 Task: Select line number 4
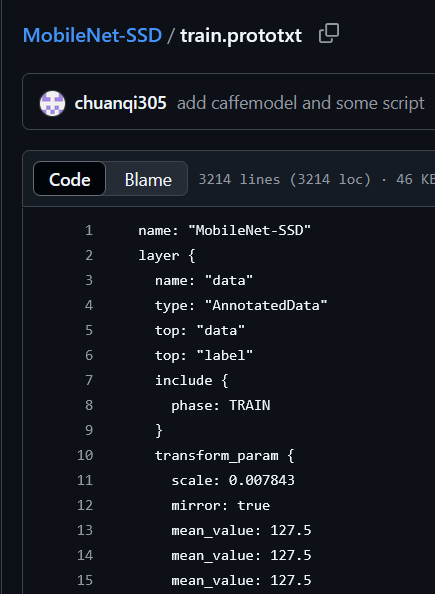(x=89, y=305)
